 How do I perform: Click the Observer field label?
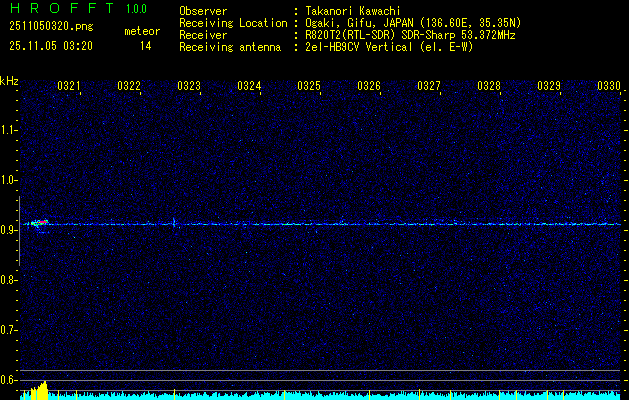(203, 11)
